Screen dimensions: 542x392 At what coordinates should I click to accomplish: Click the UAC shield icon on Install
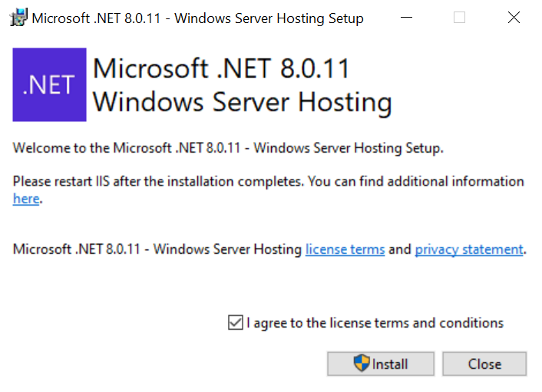point(362,364)
